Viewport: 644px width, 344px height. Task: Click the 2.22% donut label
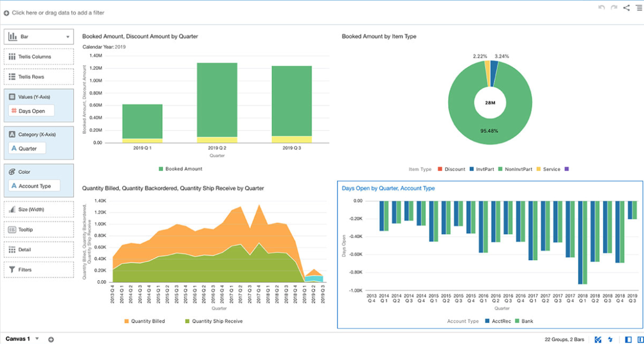point(480,56)
